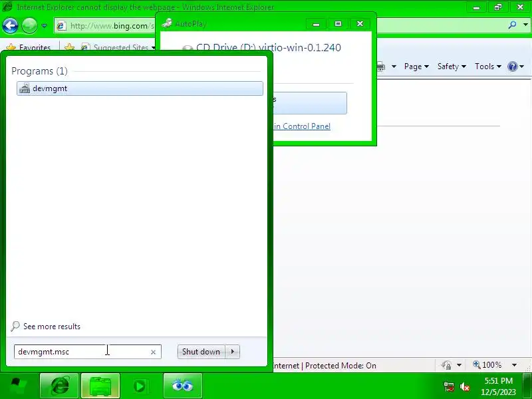Click the See more results link
The image size is (532, 399).
(x=52, y=327)
